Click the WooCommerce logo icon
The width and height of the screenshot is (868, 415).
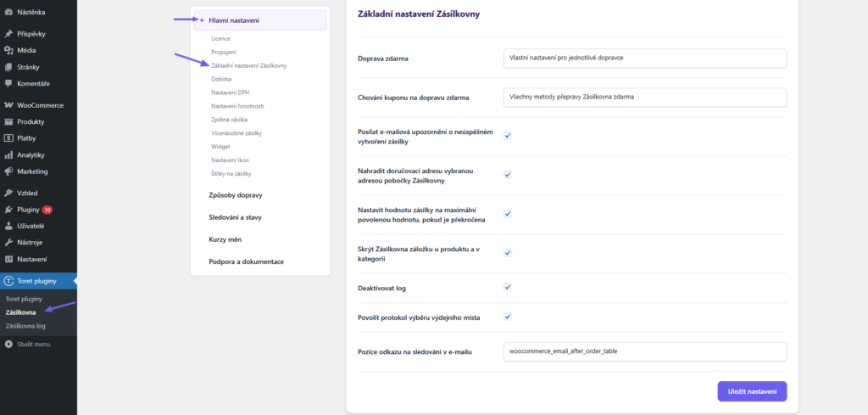point(8,105)
